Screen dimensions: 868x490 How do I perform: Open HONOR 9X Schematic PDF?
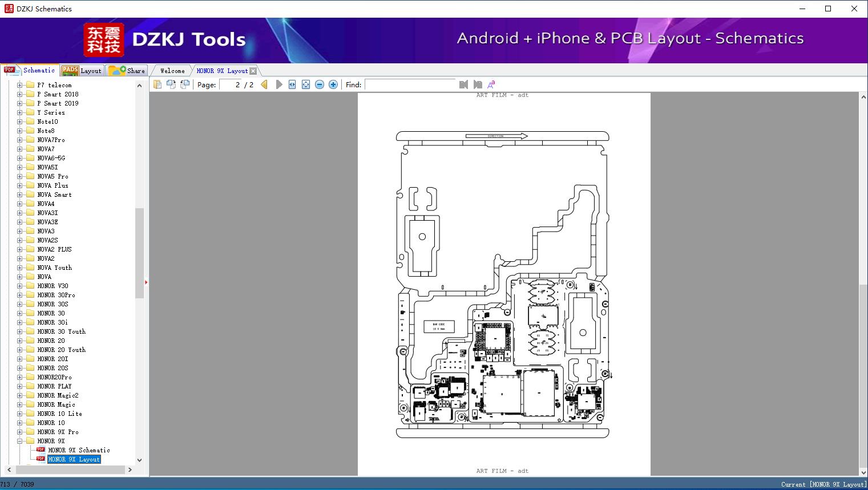[79, 450]
